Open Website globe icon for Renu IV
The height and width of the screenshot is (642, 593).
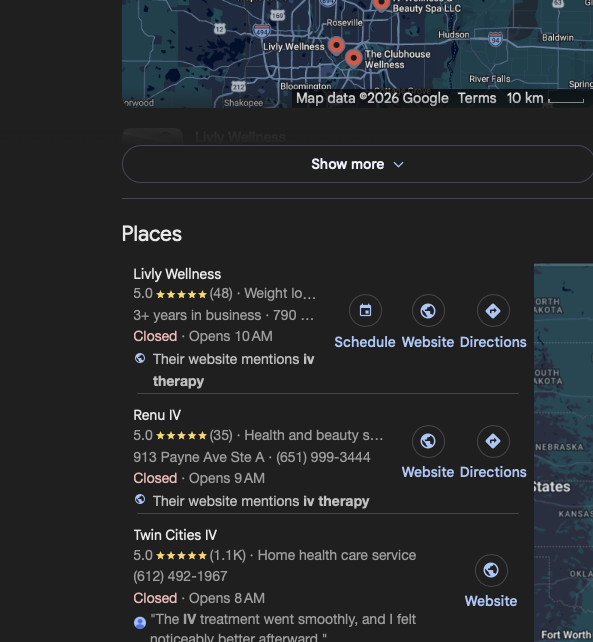428,441
